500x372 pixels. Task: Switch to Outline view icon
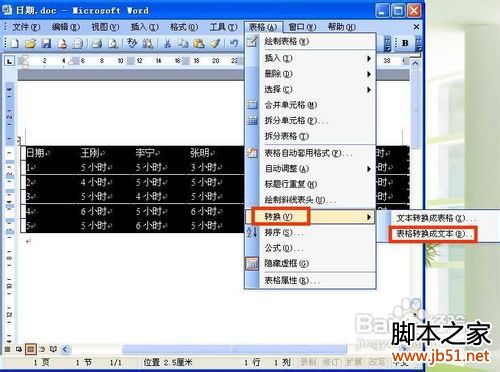42,349
